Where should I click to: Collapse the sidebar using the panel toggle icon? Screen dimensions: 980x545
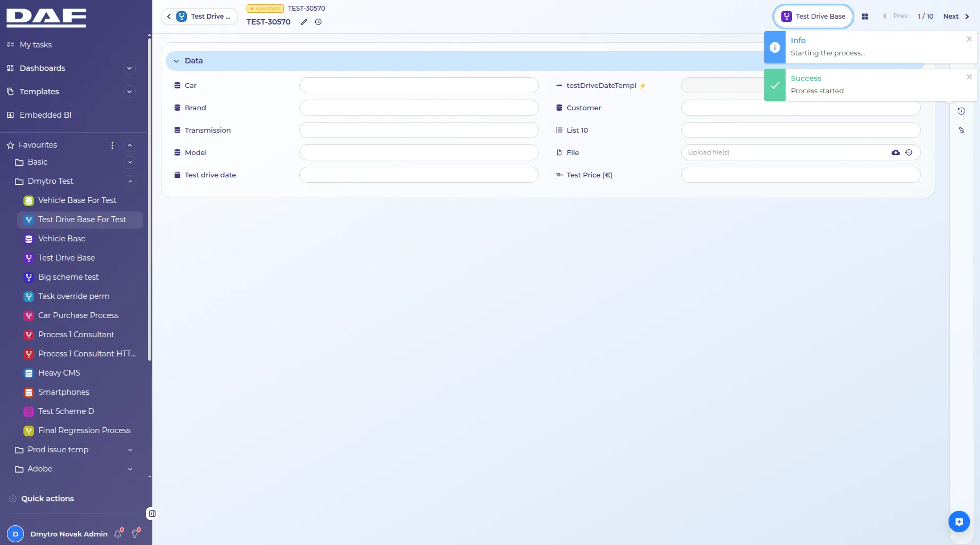(x=152, y=514)
